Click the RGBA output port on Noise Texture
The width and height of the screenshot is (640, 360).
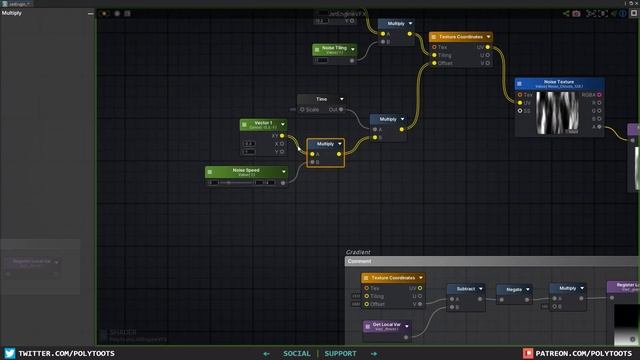click(599, 95)
